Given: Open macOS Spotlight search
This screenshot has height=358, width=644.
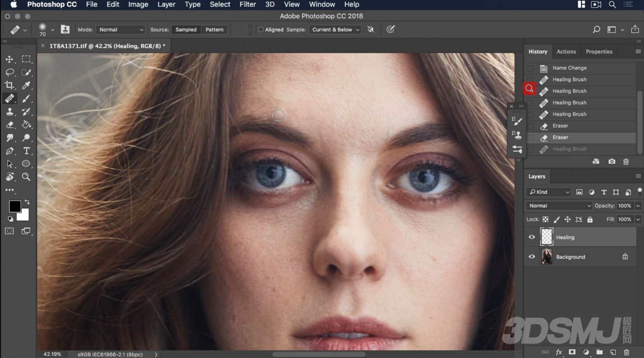Looking at the screenshot, I should point(612,5).
